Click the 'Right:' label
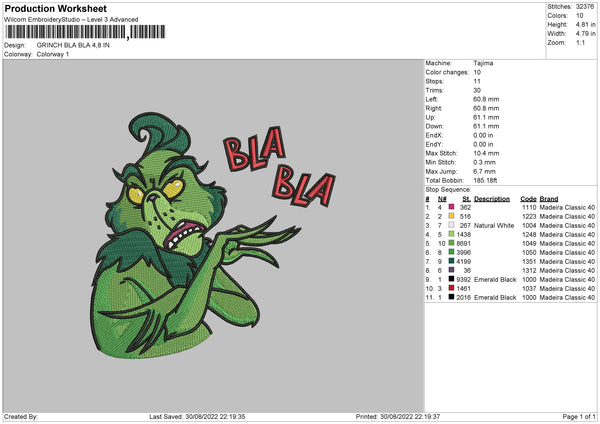The image size is (600, 424). pos(434,108)
